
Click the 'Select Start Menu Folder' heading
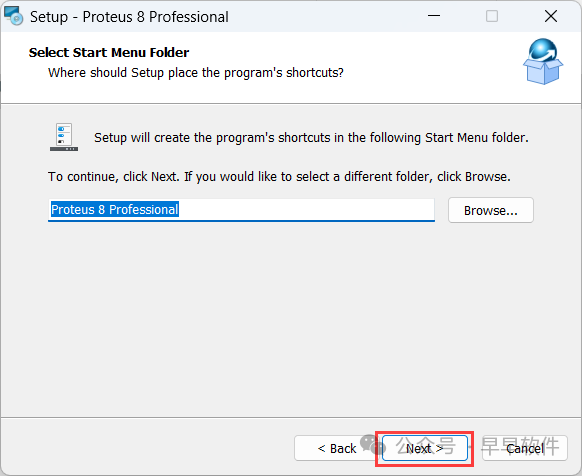(109, 52)
